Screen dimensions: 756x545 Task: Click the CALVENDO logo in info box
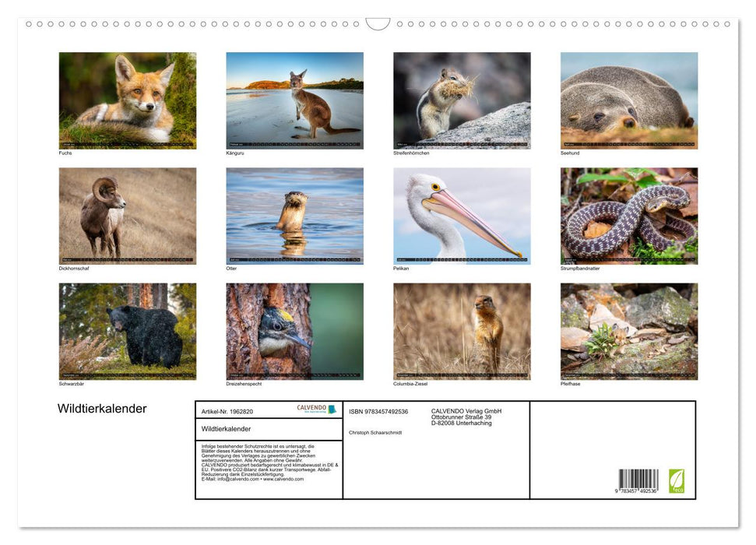click(x=316, y=409)
